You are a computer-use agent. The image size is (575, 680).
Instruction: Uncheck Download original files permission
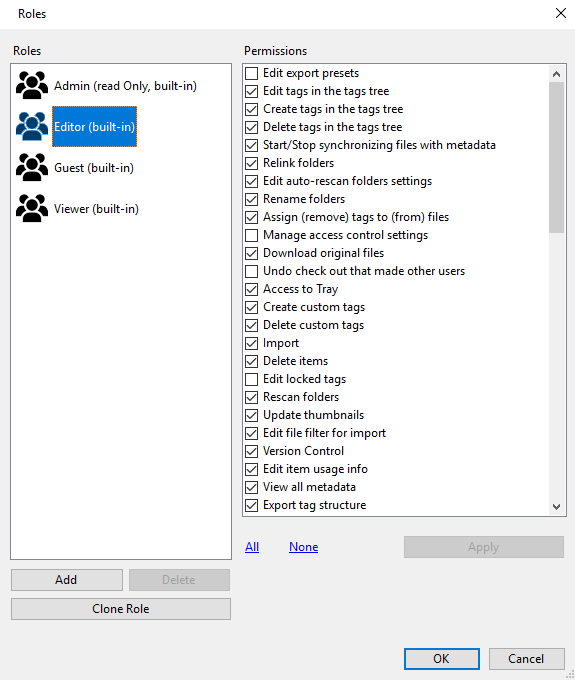click(252, 253)
